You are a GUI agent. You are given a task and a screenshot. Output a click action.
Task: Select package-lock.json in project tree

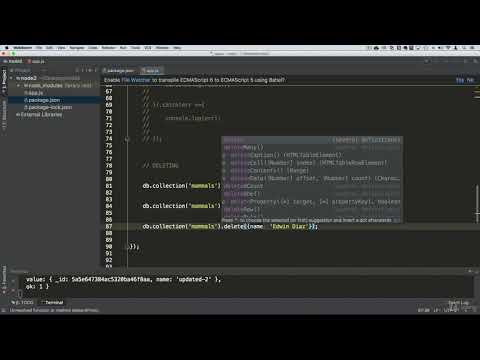48,107
